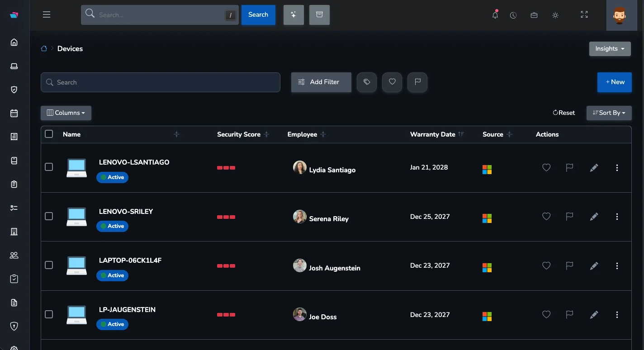The height and width of the screenshot is (350, 644).
Task: Open the AI sparkle assistant button
Action: click(x=294, y=15)
